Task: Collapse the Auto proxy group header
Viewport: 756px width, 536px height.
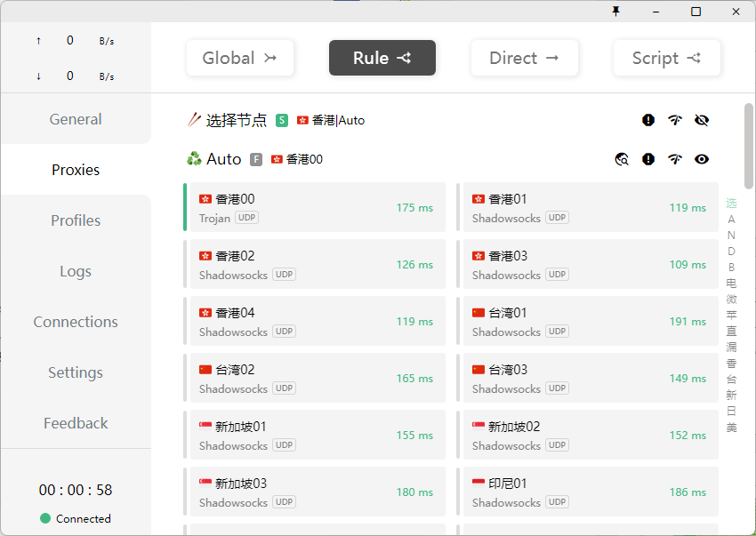Action: coord(223,159)
